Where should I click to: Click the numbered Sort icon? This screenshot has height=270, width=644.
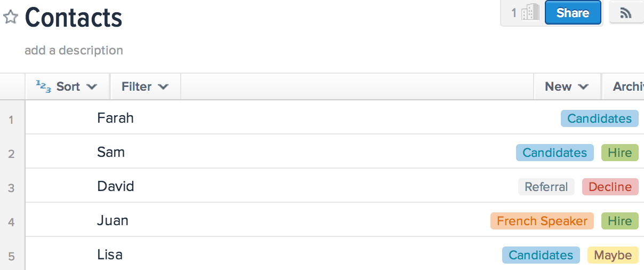(44, 86)
